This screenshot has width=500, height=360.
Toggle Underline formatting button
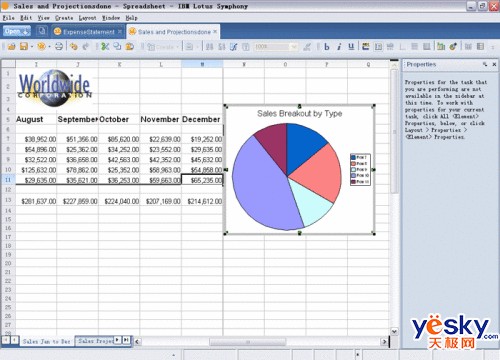pyautogui.click(x=351, y=47)
